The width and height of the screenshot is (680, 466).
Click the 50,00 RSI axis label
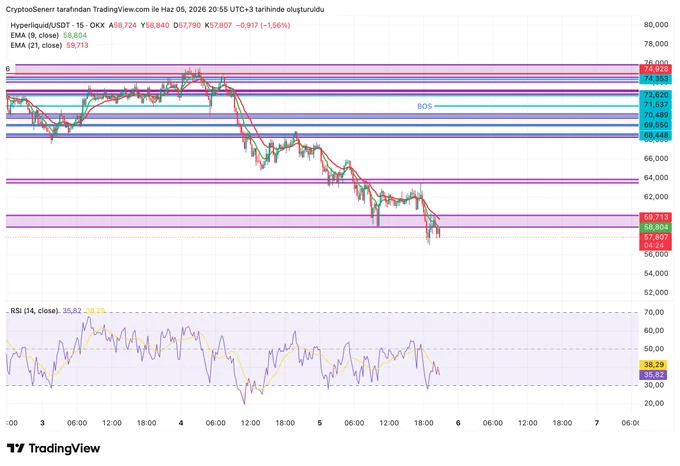(654, 349)
